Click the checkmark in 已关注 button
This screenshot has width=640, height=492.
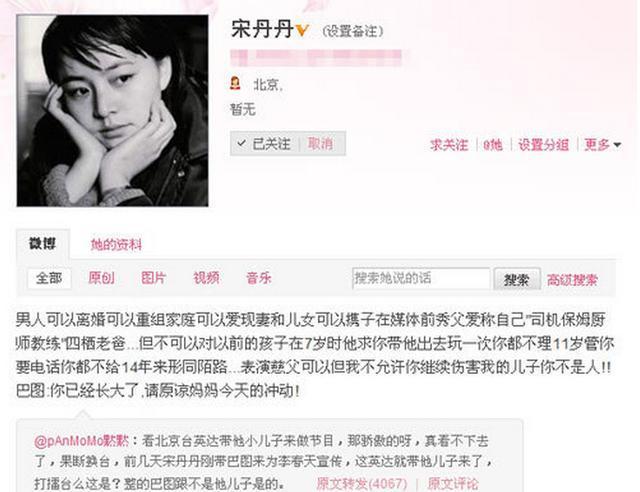tap(241, 143)
